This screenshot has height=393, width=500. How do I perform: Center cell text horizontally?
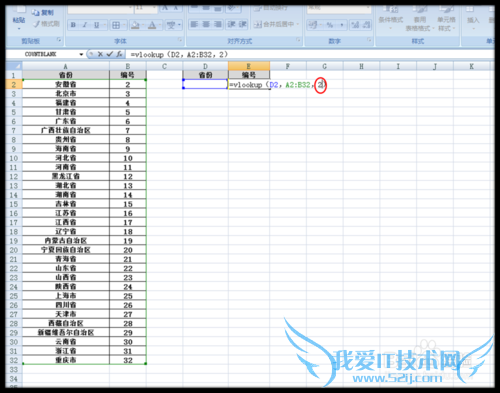[x=206, y=24]
